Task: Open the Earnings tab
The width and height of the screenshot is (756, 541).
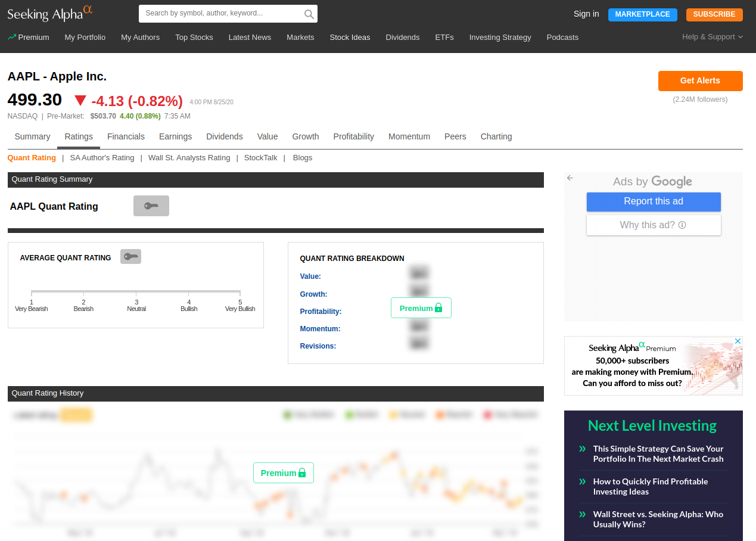Action: 175,136
